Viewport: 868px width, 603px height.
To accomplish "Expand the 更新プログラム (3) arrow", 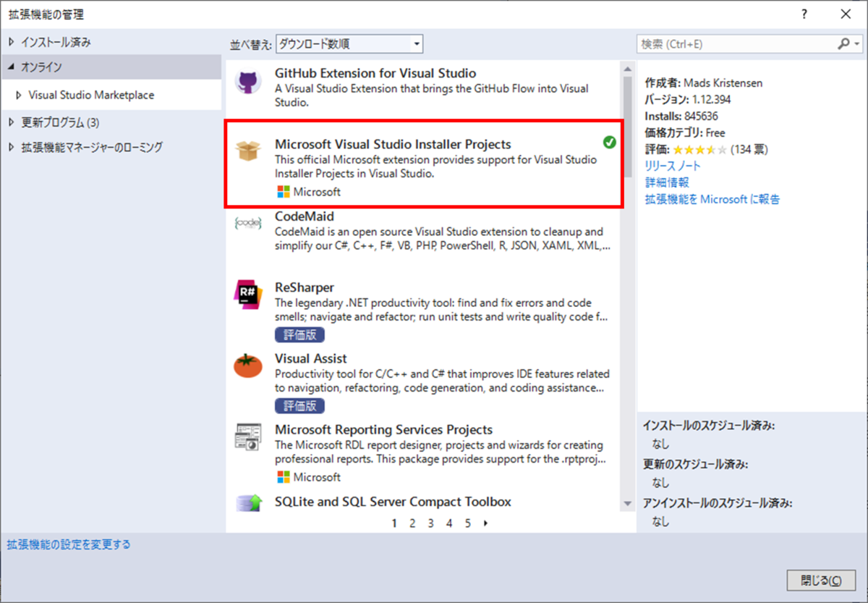I will point(11,122).
